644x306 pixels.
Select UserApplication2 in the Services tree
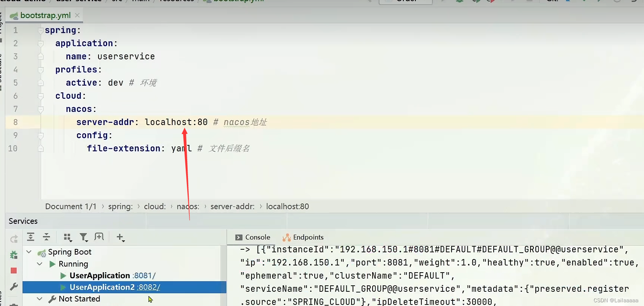point(102,287)
